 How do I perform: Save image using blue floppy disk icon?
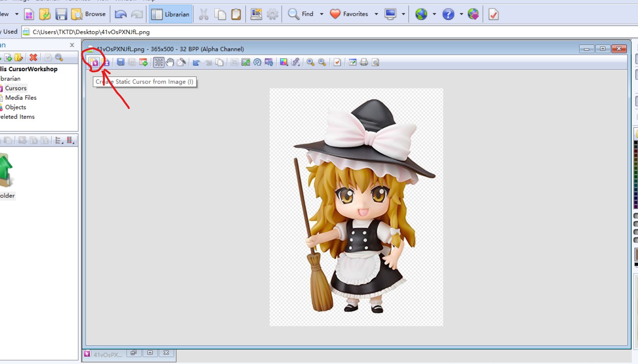pos(120,62)
